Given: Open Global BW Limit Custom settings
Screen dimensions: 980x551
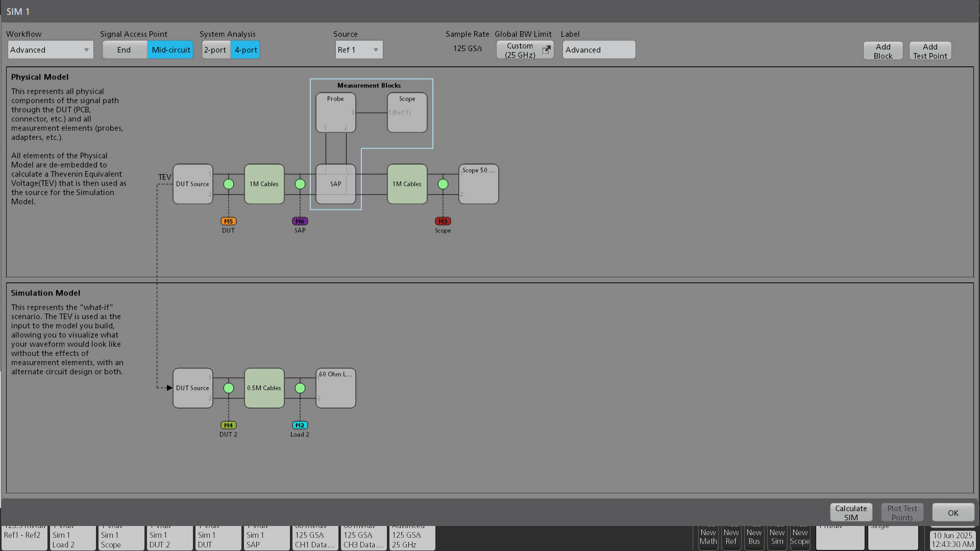Looking at the screenshot, I should click(x=525, y=50).
